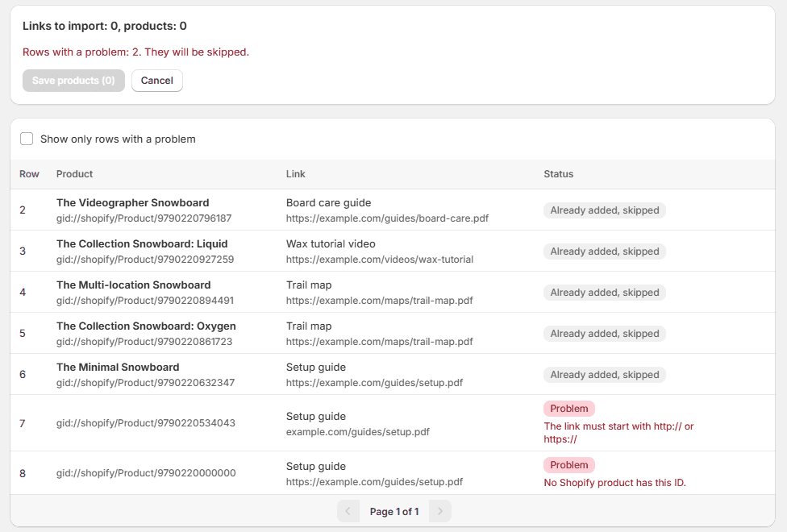Click the Page 1 of 1 label
Image resolution: width=787 pixels, height=532 pixels.
pyautogui.click(x=394, y=511)
